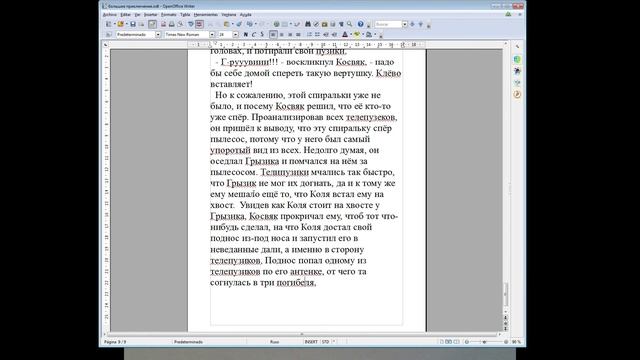
Task: Toggle the Edit File mode icon
Action: tap(152, 24)
